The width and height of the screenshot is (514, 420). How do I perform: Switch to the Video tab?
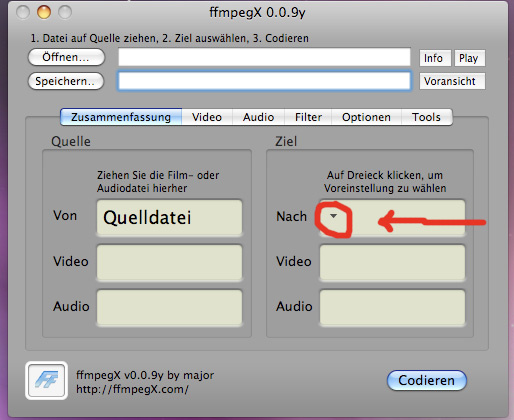[207, 117]
